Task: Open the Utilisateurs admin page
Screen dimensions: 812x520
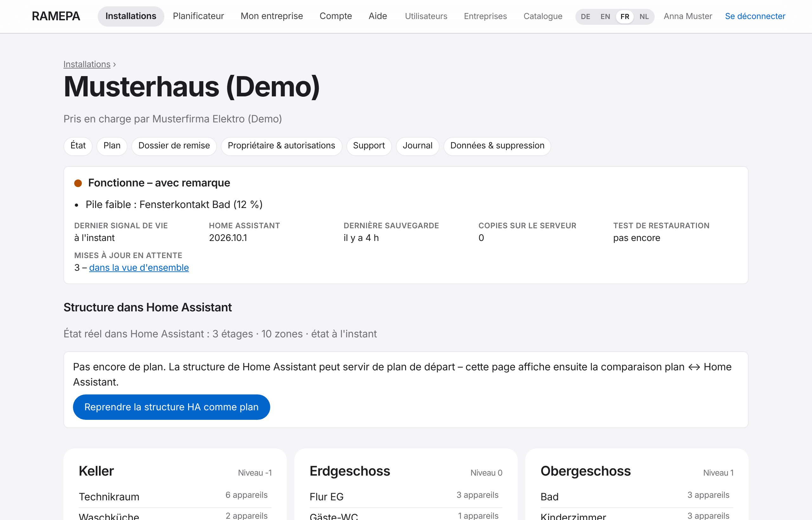Action: tap(426, 16)
